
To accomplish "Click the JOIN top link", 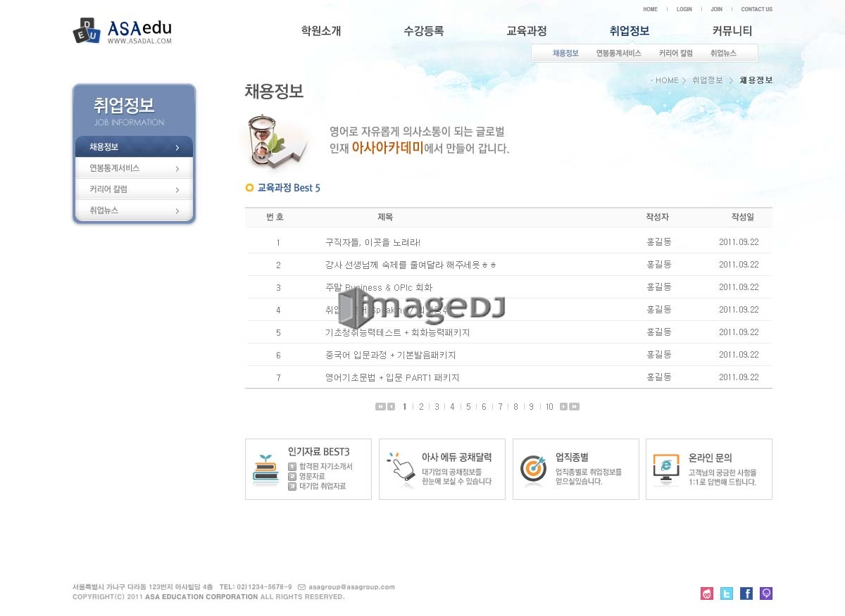I will click(x=717, y=9).
